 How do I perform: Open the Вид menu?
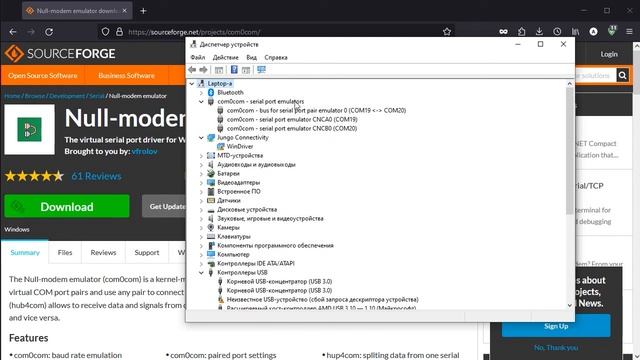click(x=251, y=58)
